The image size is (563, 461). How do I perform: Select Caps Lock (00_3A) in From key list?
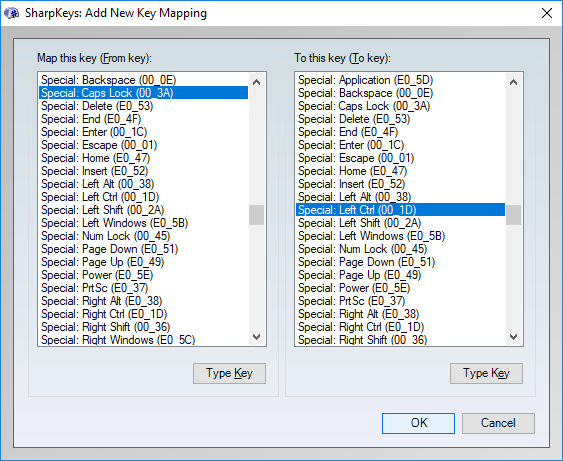pyautogui.click(x=143, y=93)
